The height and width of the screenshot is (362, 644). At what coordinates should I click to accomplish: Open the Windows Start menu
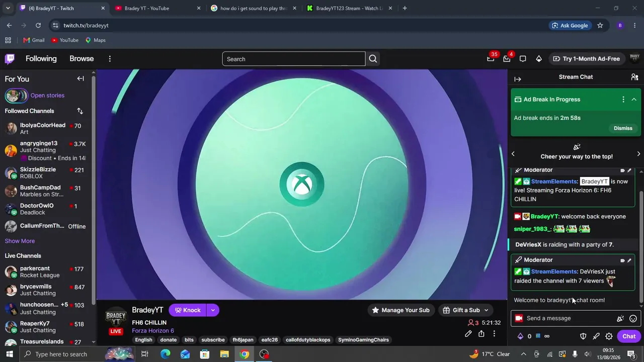click(10, 354)
